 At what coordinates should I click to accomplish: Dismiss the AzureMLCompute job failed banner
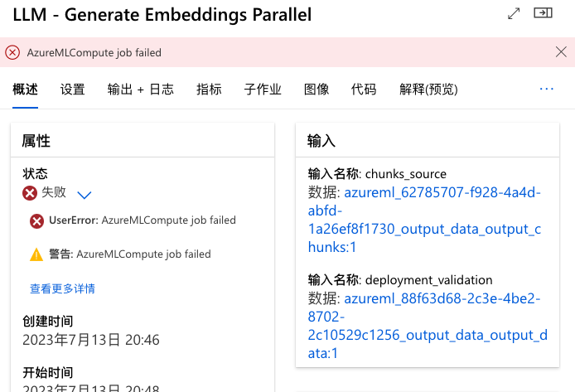click(x=561, y=52)
